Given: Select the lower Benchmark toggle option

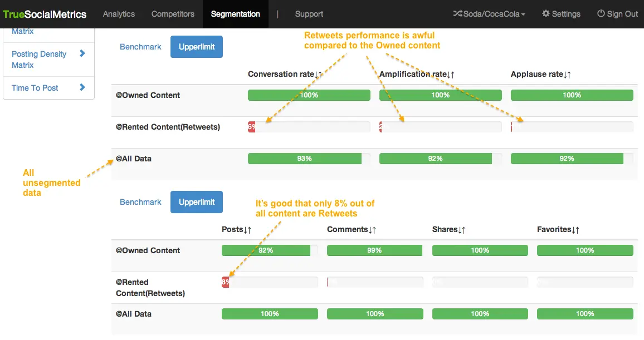Looking at the screenshot, I should pyautogui.click(x=140, y=203).
